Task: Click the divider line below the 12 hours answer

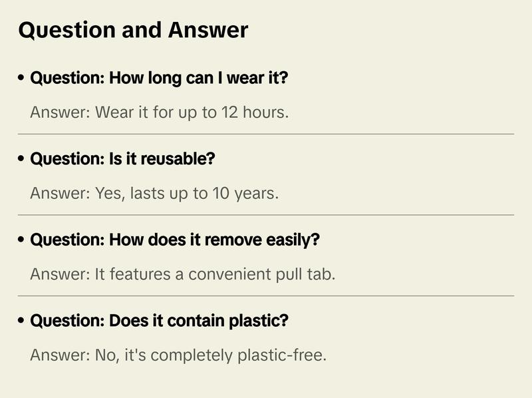Action: (266, 134)
